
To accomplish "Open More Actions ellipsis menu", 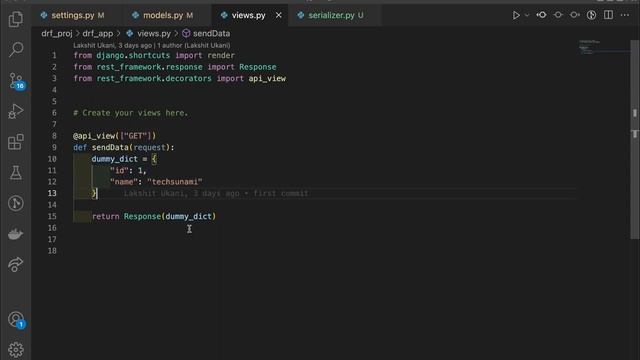I will (625, 15).
